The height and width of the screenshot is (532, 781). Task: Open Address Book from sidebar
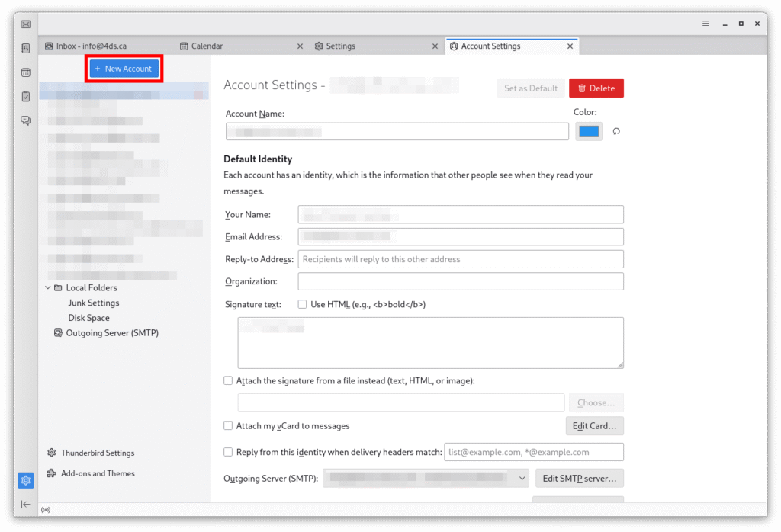pyautogui.click(x=26, y=48)
